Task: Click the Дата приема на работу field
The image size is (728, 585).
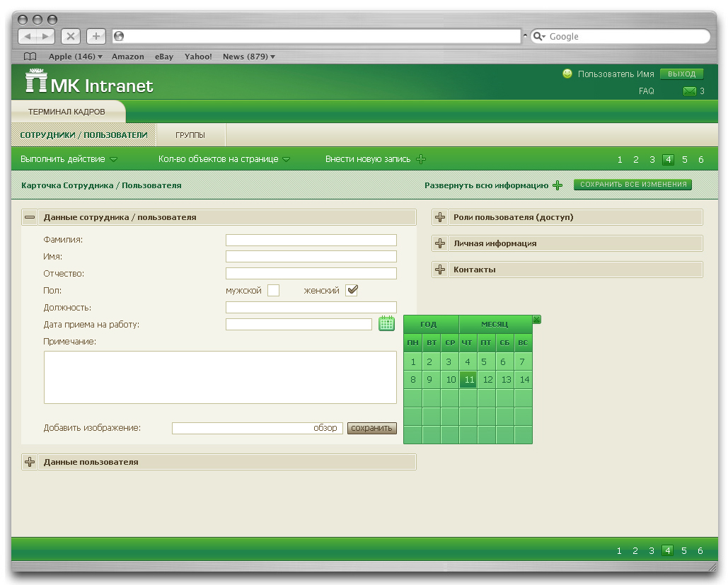Action: click(x=299, y=324)
